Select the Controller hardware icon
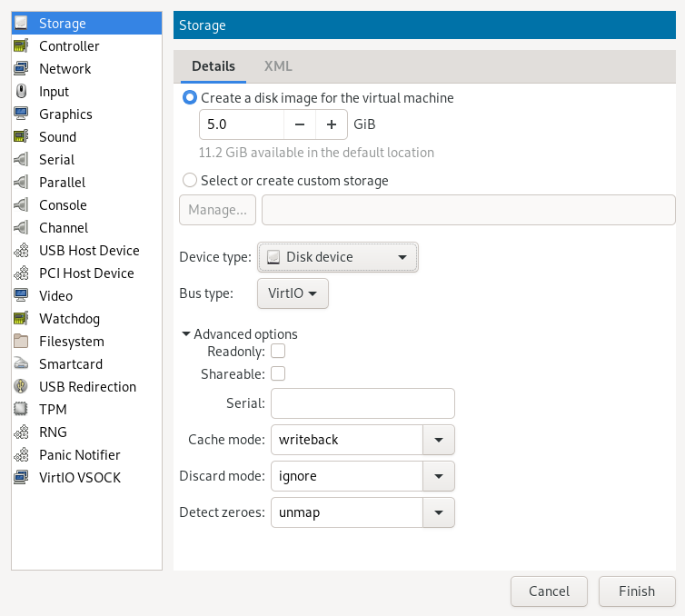Screen dimensions: 685x616 tap(22, 46)
